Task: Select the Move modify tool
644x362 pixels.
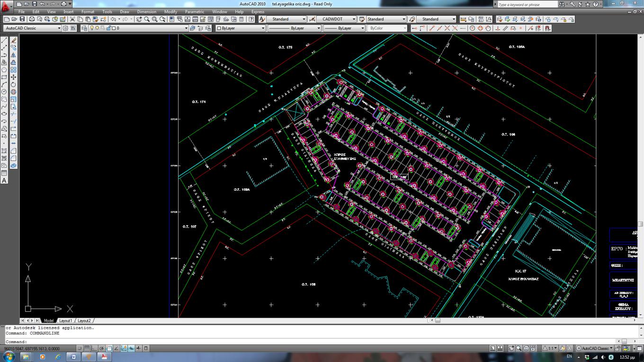Action: [x=13, y=77]
